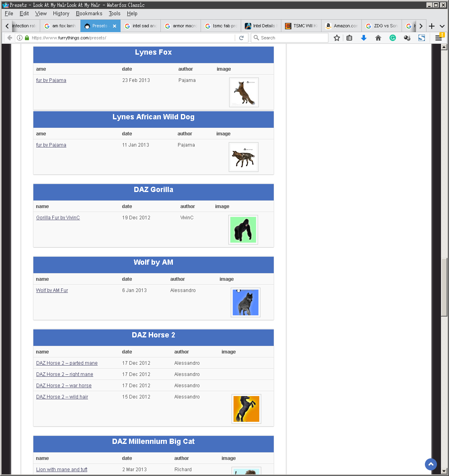The height and width of the screenshot is (476, 449).
Task: Click the blue S extension icon
Action: [422, 38]
